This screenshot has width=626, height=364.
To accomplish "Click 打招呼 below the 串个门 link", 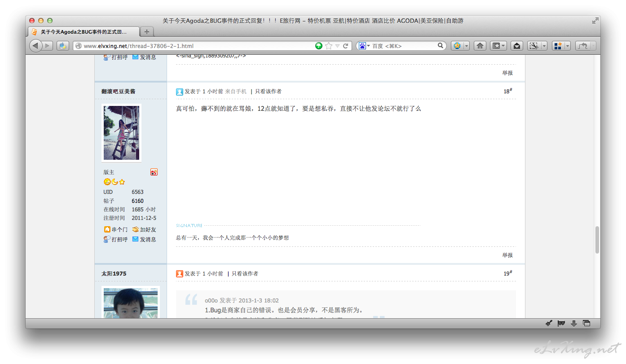I will click(116, 239).
